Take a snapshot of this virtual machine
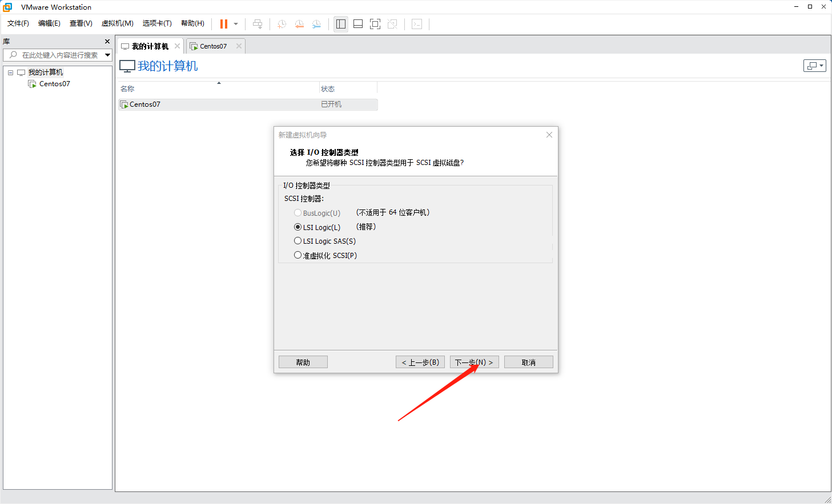This screenshot has height=504, width=832. (x=282, y=24)
